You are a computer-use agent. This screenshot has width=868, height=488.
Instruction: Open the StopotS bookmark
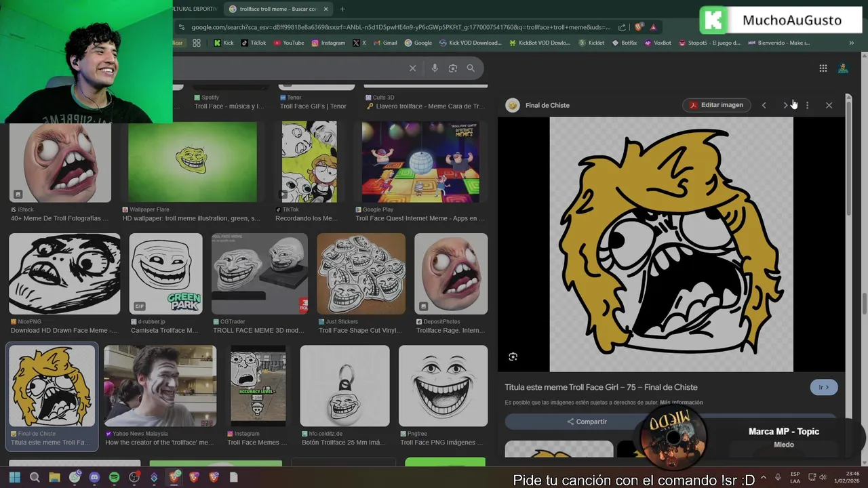coord(709,43)
